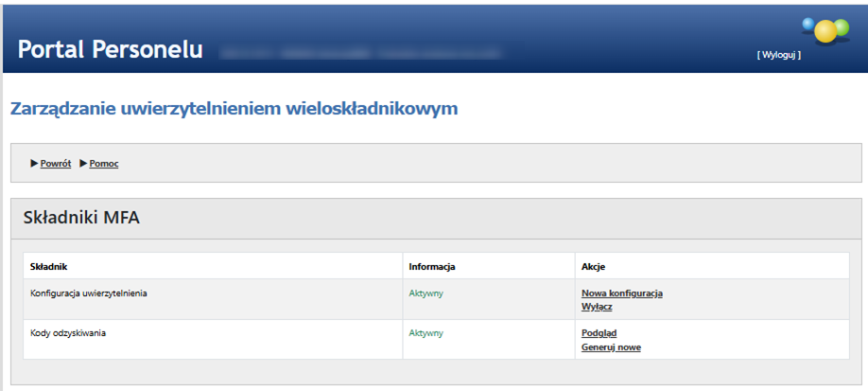868x391 pixels.
Task: Click Aktywny status for Konfiguracja uwierzytelnienia
Action: point(425,293)
